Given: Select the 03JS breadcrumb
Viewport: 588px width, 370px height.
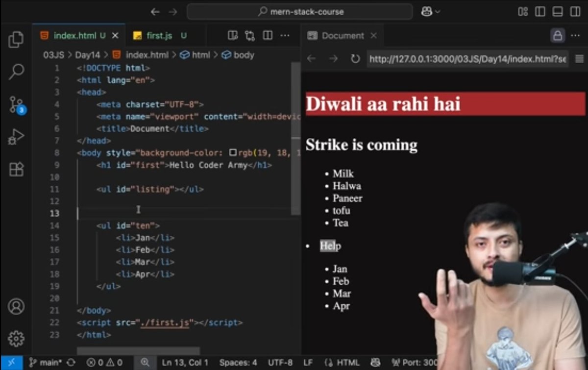Looking at the screenshot, I should click(54, 55).
